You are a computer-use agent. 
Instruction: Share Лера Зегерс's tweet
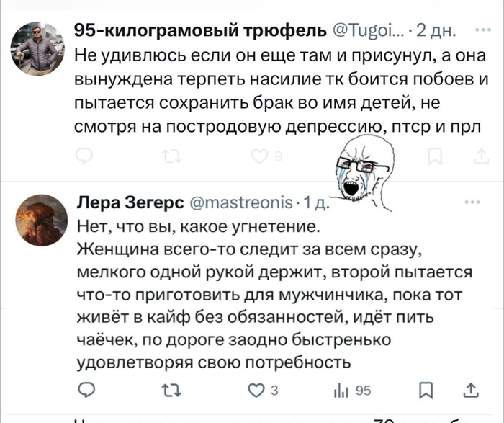(471, 390)
